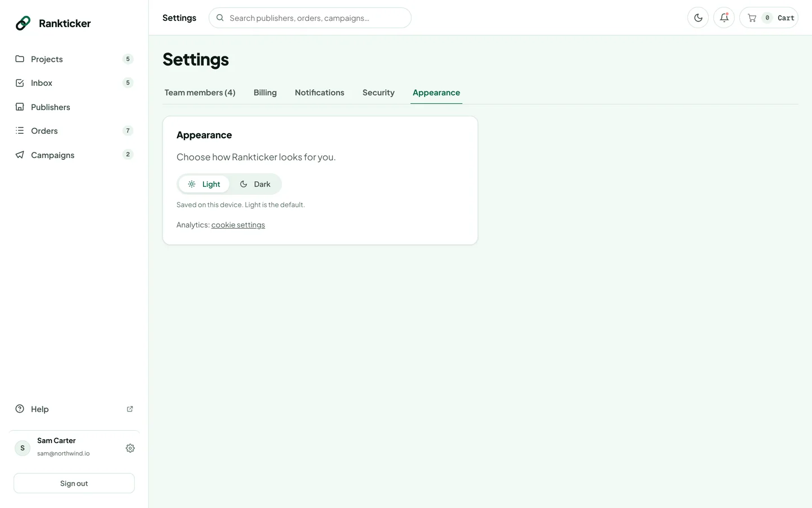This screenshot has width=812, height=508.
Task: Open Campaigns from the sidebar
Action: click(74, 155)
